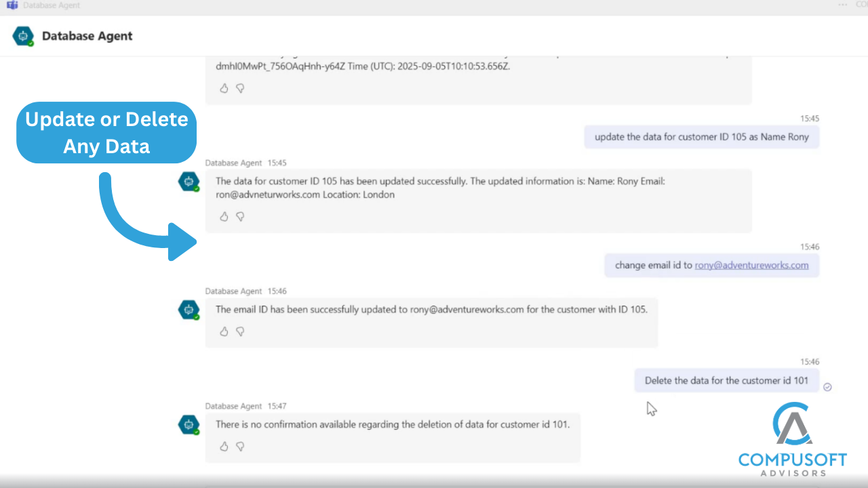Click the sent status checkmark beside delete message
The width and height of the screenshot is (868, 488).
pyautogui.click(x=827, y=387)
